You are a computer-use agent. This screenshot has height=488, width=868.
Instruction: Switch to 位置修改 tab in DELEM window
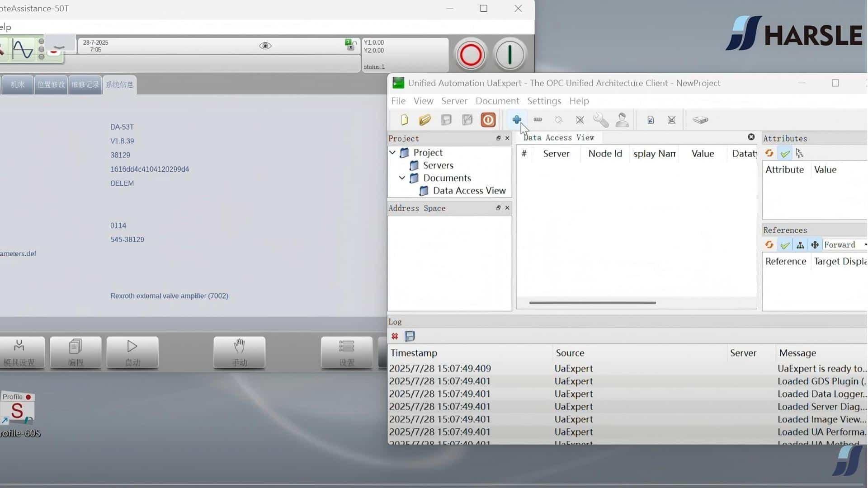pyautogui.click(x=51, y=84)
